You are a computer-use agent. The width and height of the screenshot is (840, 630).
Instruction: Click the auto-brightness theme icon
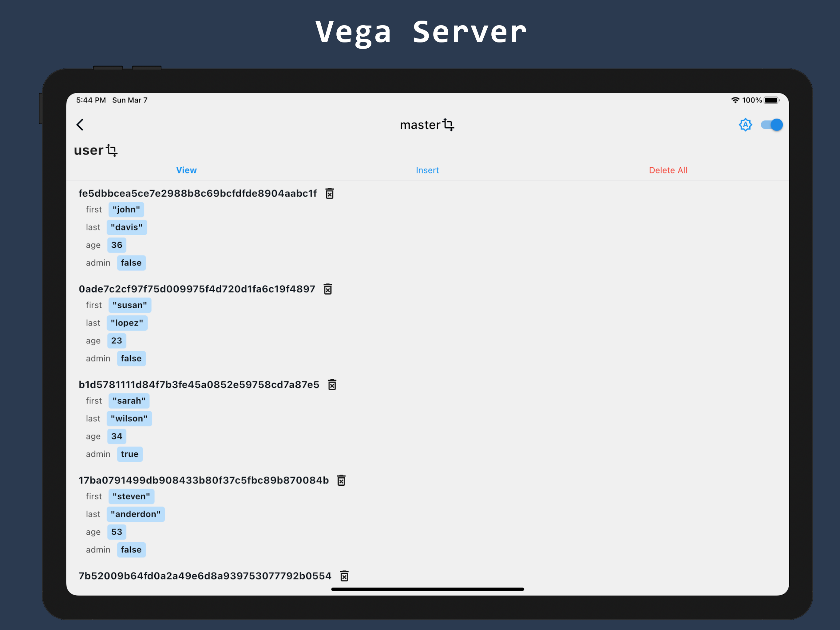point(745,125)
